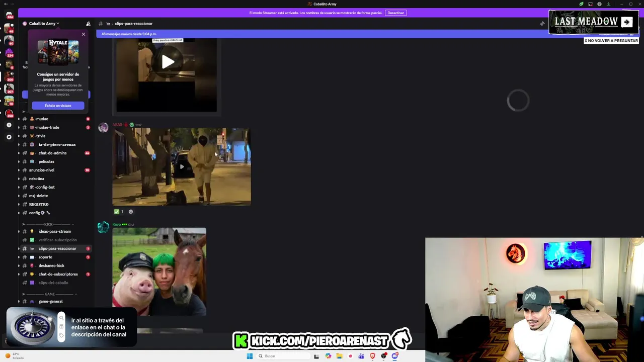This screenshot has height=362, width=644.
Task: Click the Windows Start button
Action: (x=249, y=356)
